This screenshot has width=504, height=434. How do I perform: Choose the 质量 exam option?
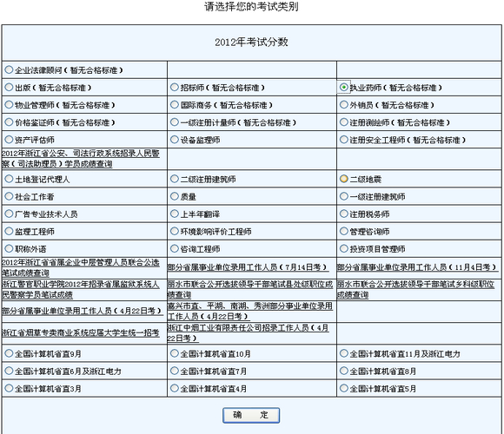[x=174, y=196]
